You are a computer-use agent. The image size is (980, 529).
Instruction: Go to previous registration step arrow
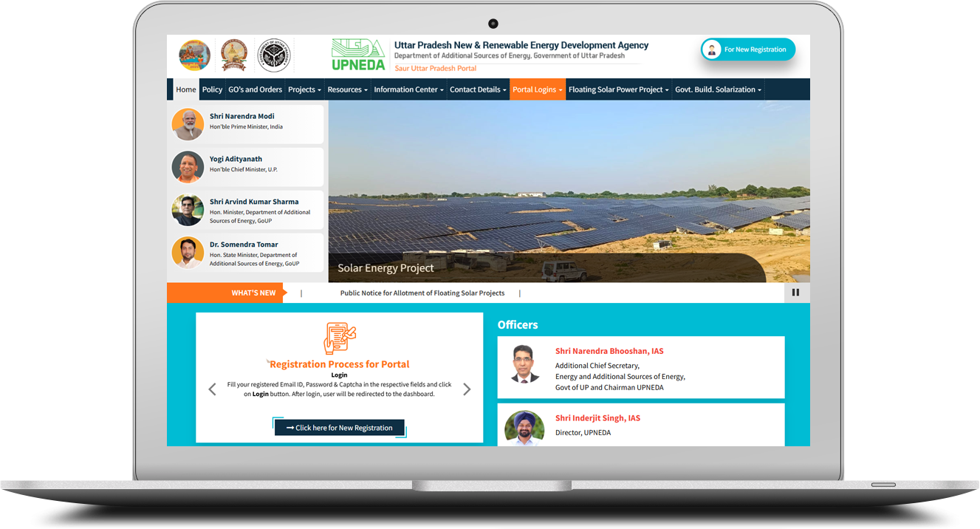pos(213,389)
